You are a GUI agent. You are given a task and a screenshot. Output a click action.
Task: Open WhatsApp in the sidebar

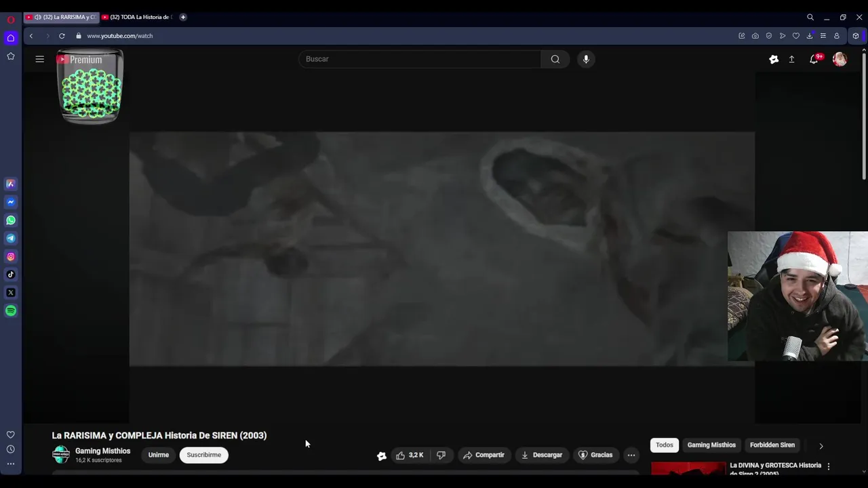tap(11, 220)
